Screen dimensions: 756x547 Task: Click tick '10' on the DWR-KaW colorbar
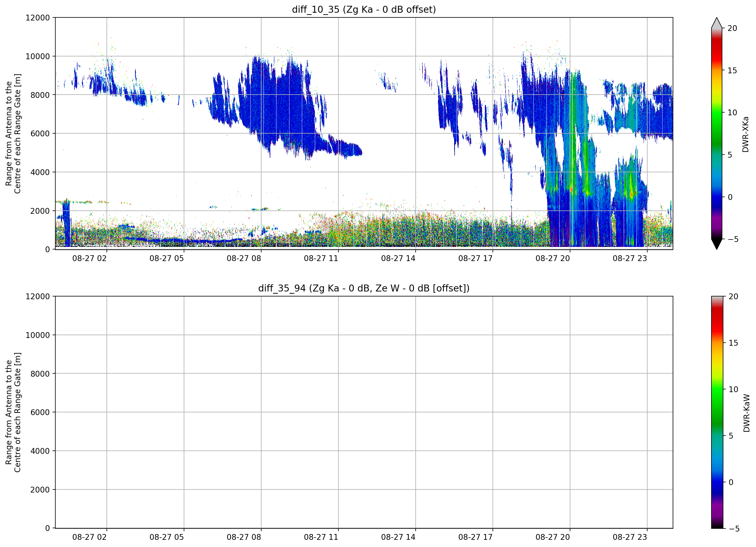pos(734,389)
